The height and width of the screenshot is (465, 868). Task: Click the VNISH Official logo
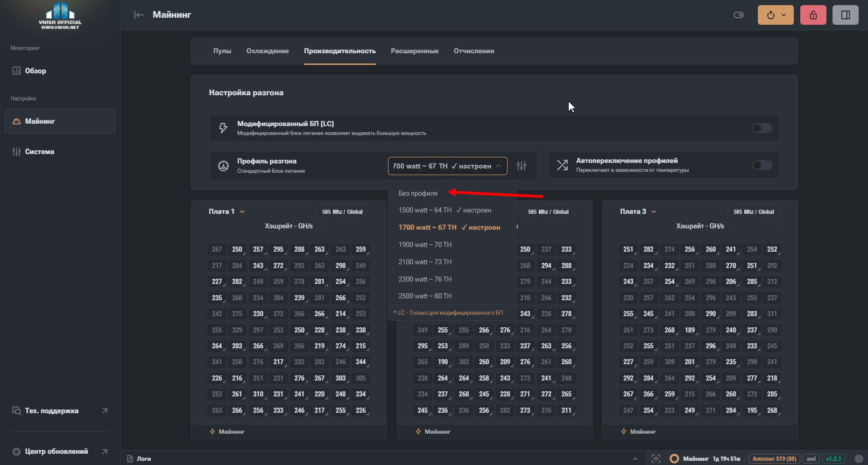click(x=60, y=15)
